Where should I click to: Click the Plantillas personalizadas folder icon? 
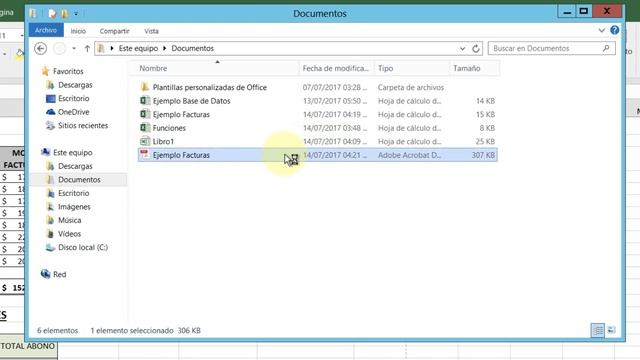[144, 87]
